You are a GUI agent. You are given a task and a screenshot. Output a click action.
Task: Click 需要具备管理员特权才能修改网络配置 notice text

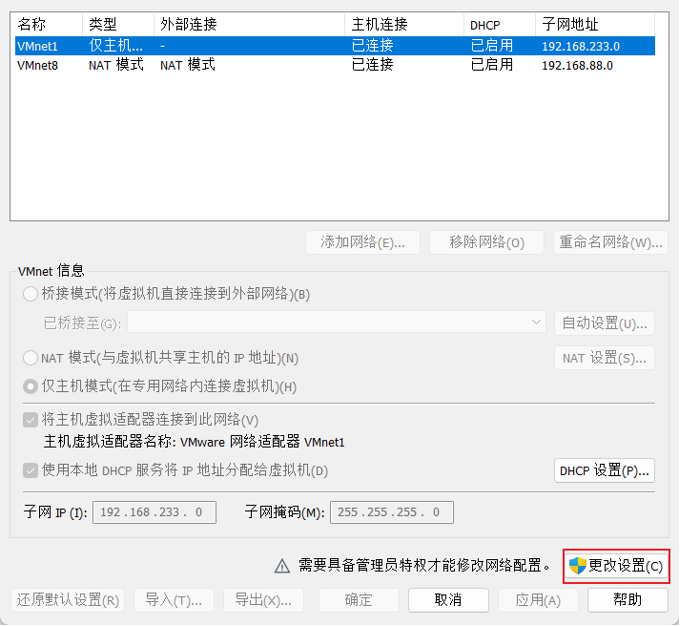click(425, 566)
